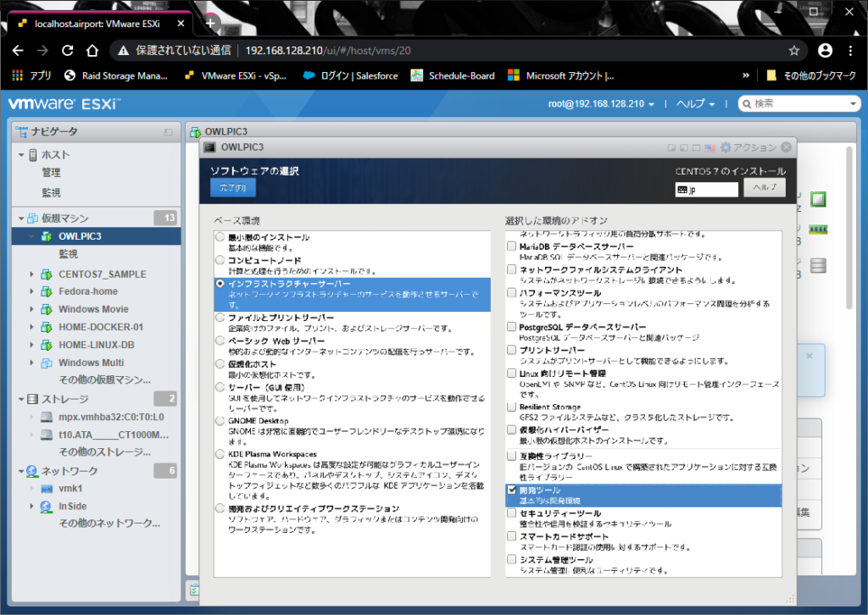Check MariaDB データベースサーバー addon
Image resolution: width=868 pixels, height=615 pixels.
[x=511, y=247]
